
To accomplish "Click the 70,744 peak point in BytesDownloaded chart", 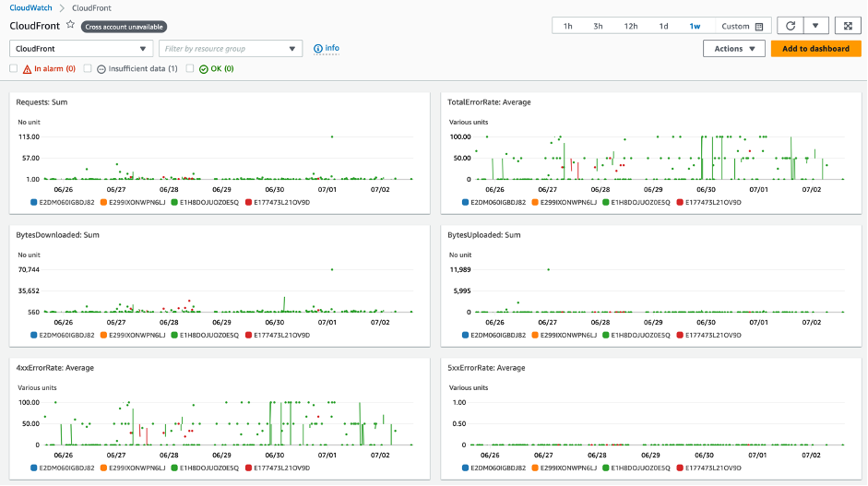I will click(332, 269).
